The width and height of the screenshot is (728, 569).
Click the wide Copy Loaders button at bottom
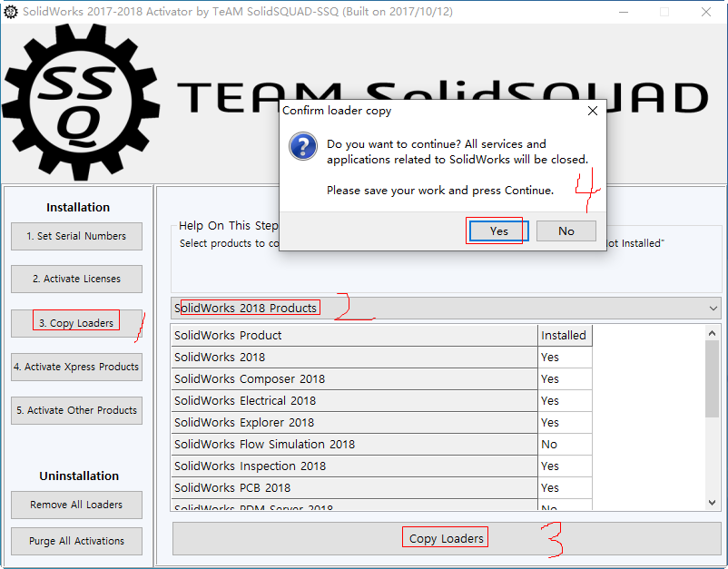tap(447, 538)
